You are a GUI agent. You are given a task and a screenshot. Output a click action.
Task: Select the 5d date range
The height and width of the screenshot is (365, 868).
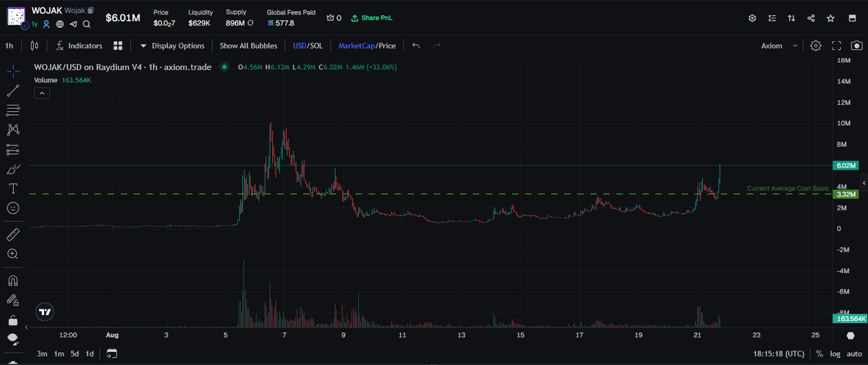click(x=75, y=353)
